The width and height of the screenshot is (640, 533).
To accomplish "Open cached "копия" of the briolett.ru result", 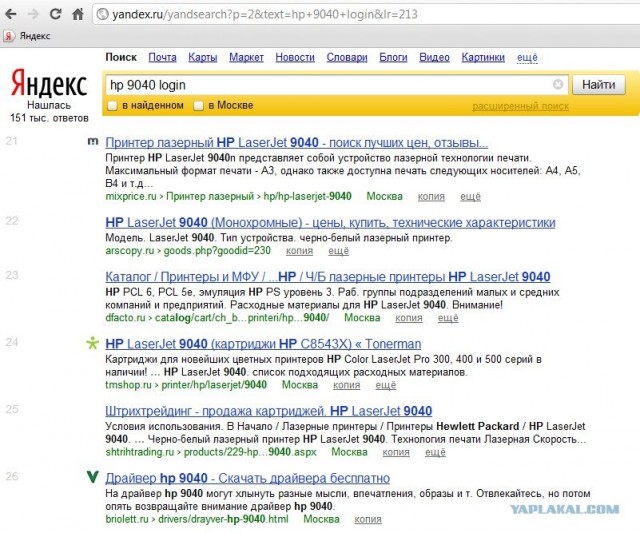I will 368,520.
